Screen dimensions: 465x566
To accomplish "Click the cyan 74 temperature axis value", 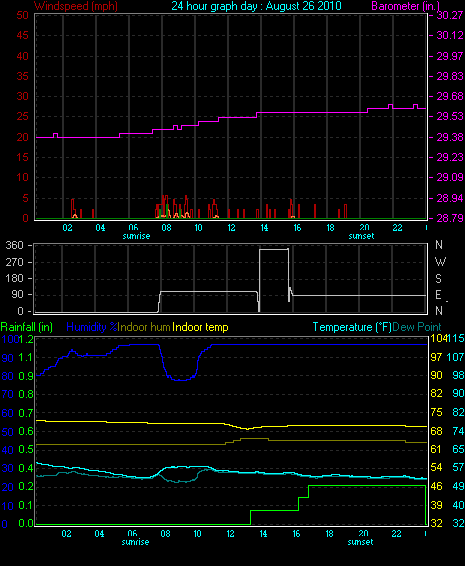I will (459, 431).
